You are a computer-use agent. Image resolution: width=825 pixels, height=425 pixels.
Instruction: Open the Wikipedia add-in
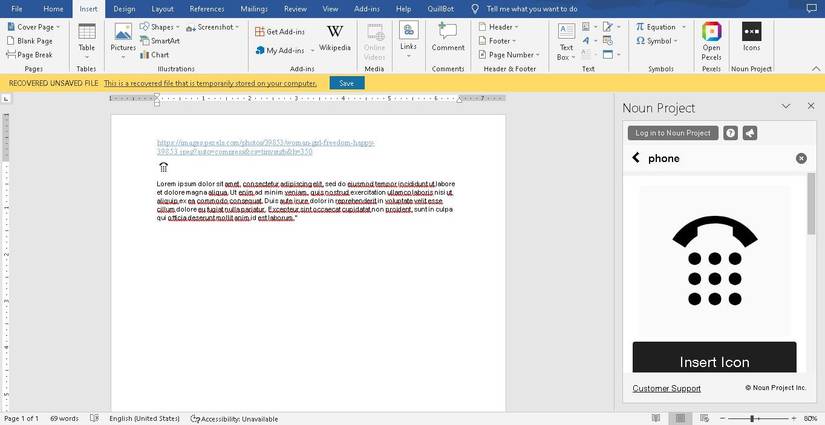pos(335,38)
